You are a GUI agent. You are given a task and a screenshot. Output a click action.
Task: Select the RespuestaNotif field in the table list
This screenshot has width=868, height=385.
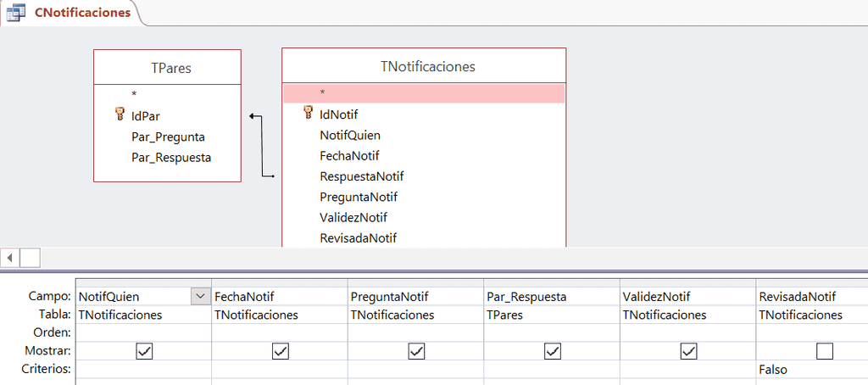tap(361, 176)
